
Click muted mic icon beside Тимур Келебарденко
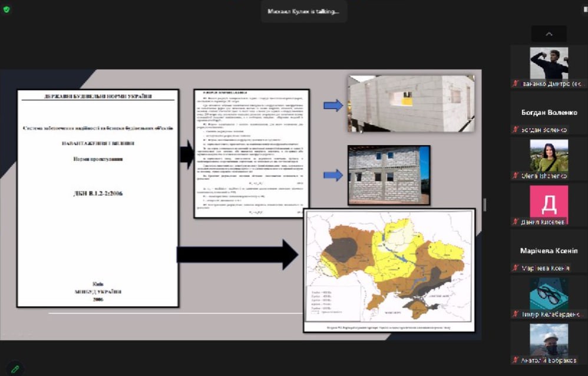coord(516,314)
